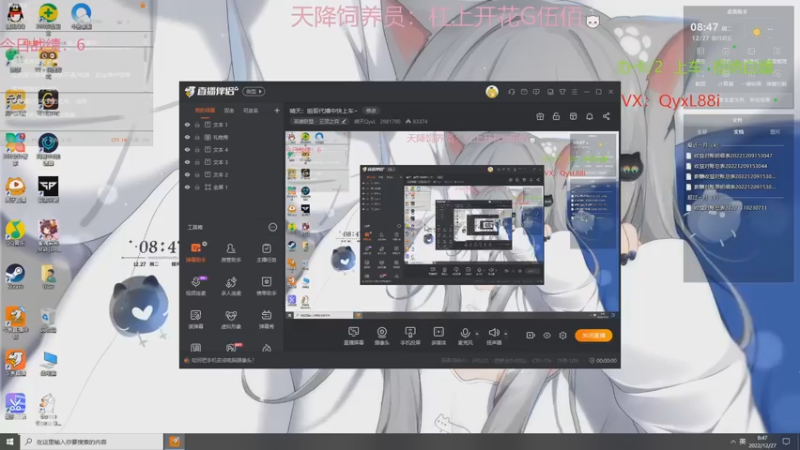Open the 视频连麦 tool
Screen dimensions: 800x450
click(x=196, y=286)
